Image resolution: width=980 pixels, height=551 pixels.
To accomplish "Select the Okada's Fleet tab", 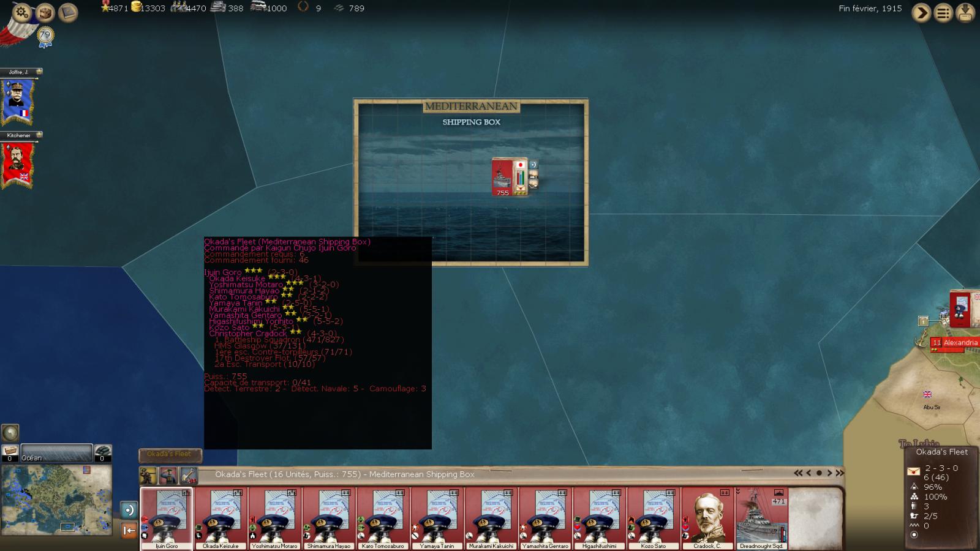I will pos(169,454).
